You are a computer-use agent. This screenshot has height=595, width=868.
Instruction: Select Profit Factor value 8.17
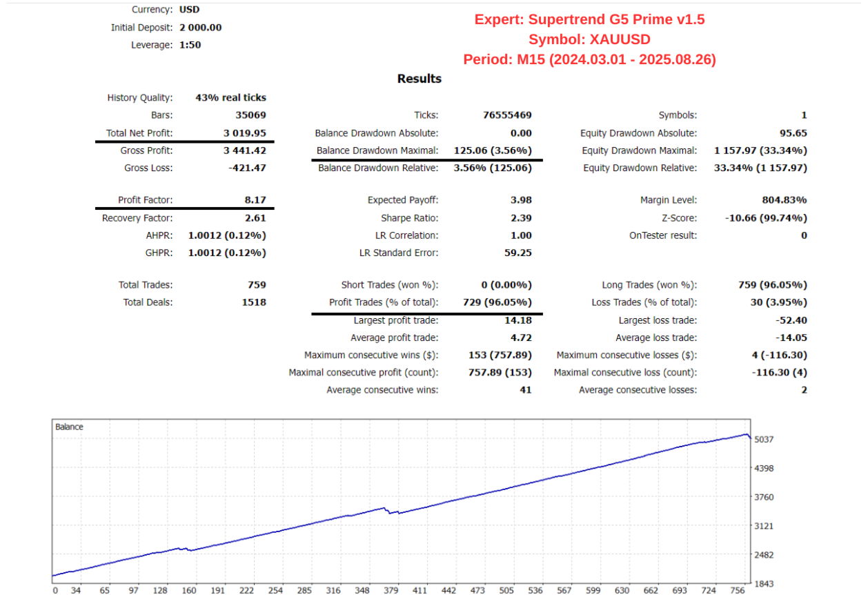[x=256, y=200]
